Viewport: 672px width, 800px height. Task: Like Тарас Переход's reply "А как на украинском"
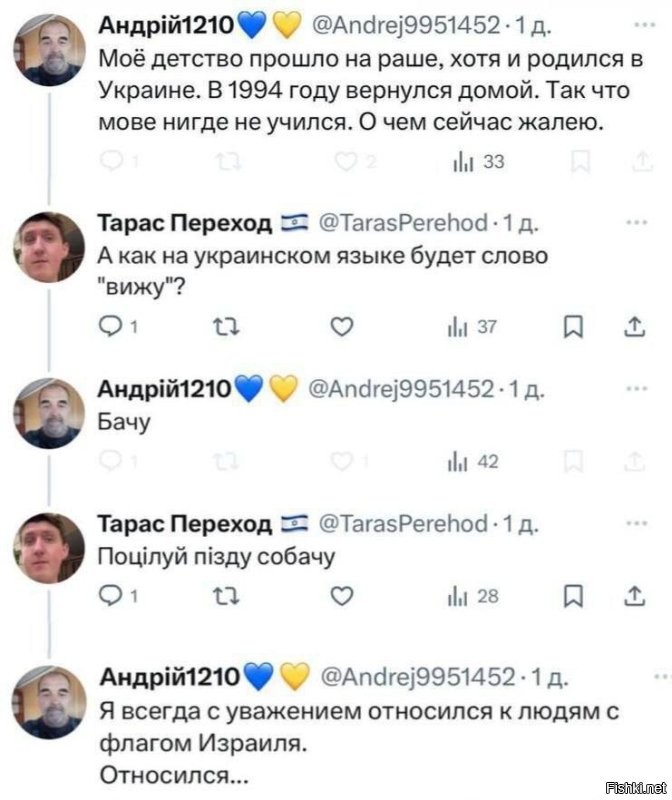(x=343, y=325)
